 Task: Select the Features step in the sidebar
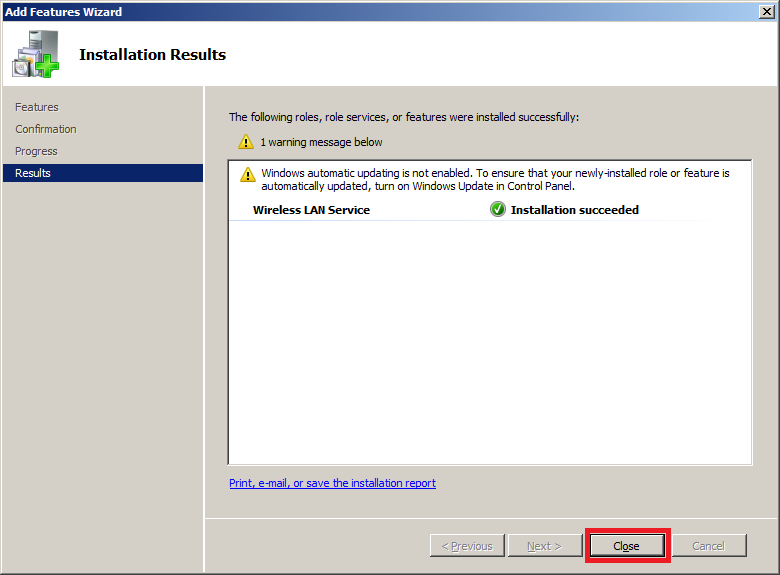(37, 107)
